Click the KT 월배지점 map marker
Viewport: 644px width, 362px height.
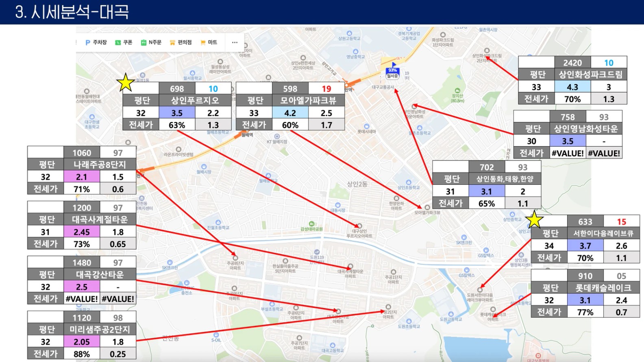coord(277,139)
